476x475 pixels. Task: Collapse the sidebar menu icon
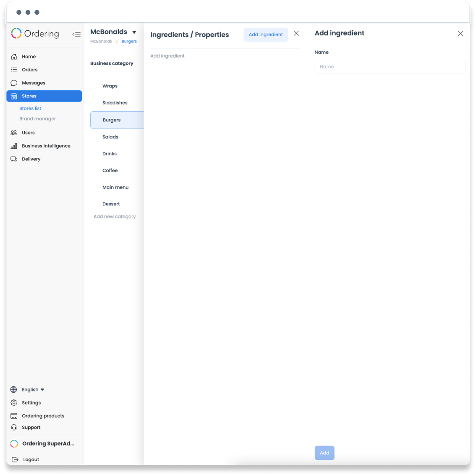click(76, 34)
